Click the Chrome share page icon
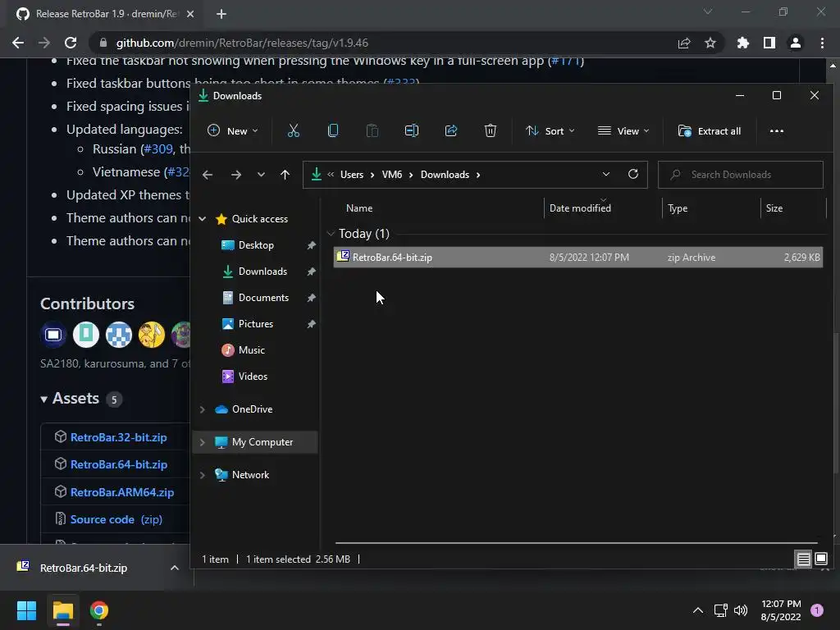This screenshot has height=630, width=840. coord(683,43)
